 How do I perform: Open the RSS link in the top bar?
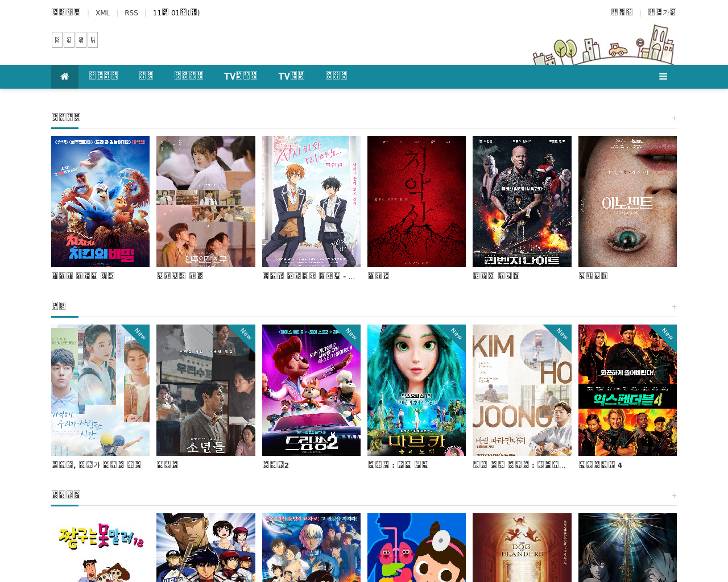[131, 13]
